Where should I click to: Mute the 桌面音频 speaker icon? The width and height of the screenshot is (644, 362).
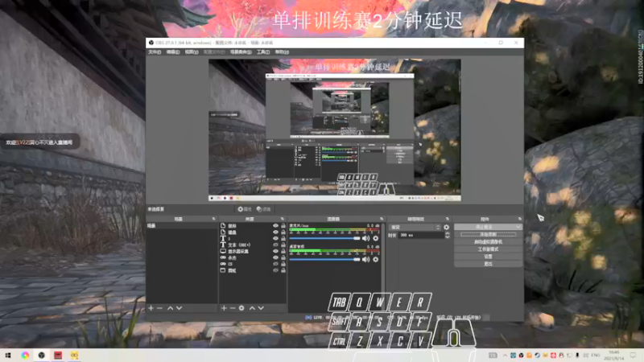[366, 259]
